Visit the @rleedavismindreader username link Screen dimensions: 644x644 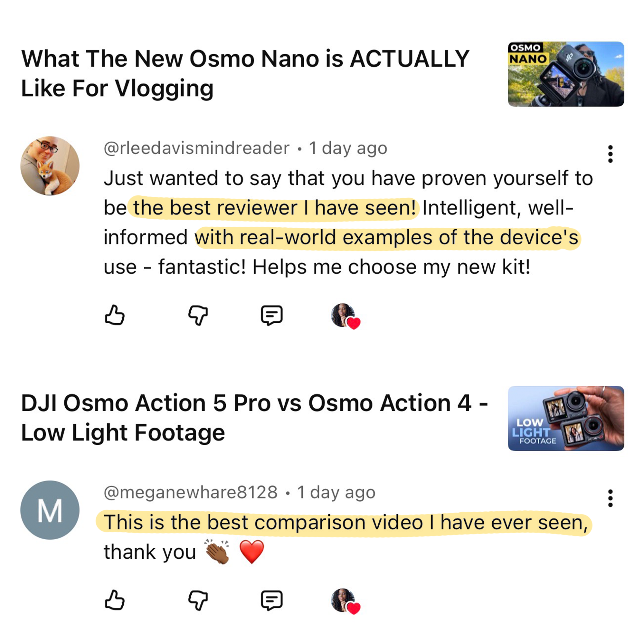(x=197, y=148)
